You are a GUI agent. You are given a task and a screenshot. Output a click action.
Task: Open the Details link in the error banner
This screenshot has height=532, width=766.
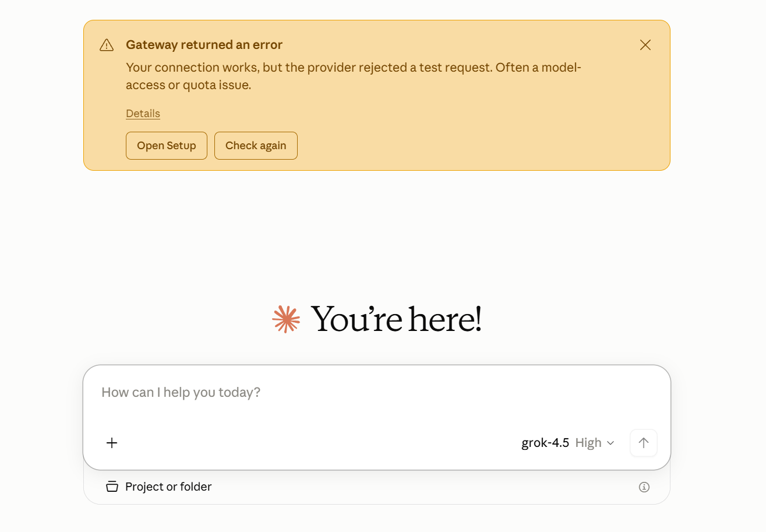click(x=143, y=114)
